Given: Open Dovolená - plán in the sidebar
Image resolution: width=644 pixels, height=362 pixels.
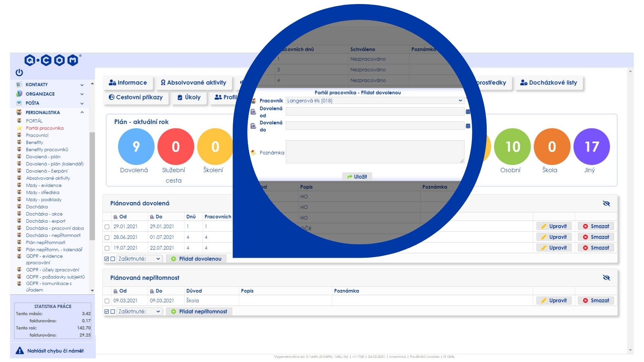Looking at the screenshot, I should [43, 157].
